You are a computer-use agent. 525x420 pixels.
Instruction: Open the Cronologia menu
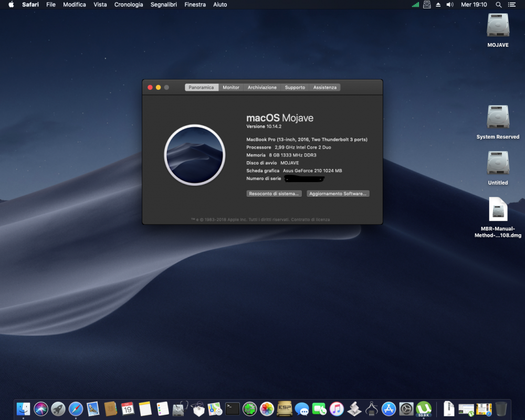coord(129,4)
